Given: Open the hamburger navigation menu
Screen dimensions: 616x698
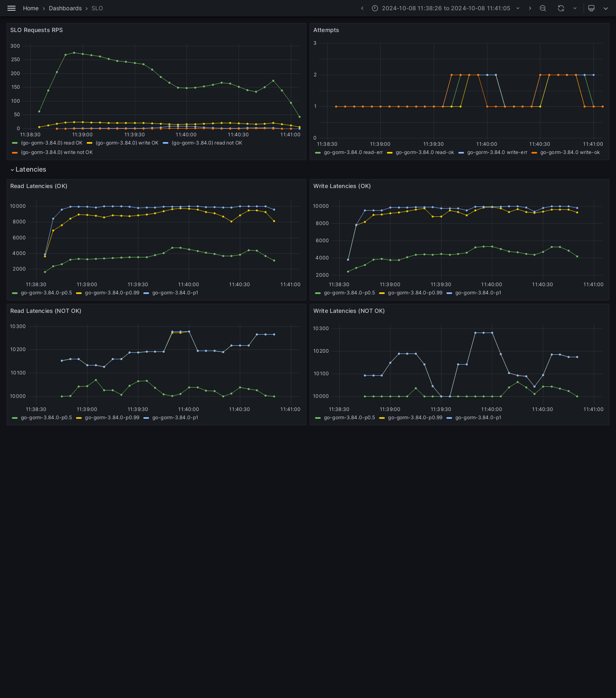Looking at the screenshot, I should coord(11,8).
